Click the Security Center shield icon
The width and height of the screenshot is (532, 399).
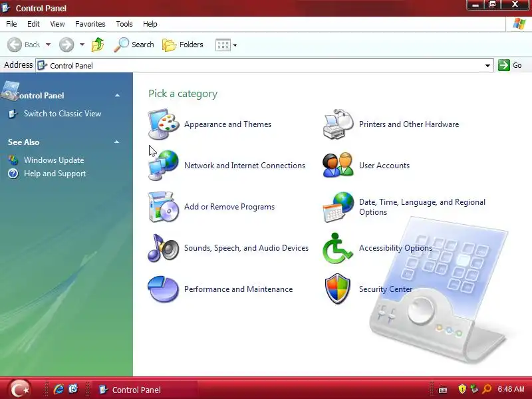(338, 289)
